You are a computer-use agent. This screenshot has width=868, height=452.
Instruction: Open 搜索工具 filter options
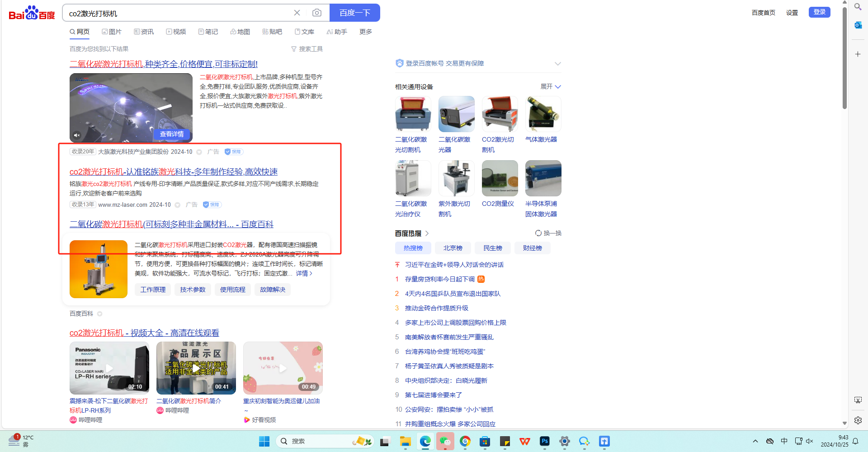pyautogui.click(x=307, y=49)
